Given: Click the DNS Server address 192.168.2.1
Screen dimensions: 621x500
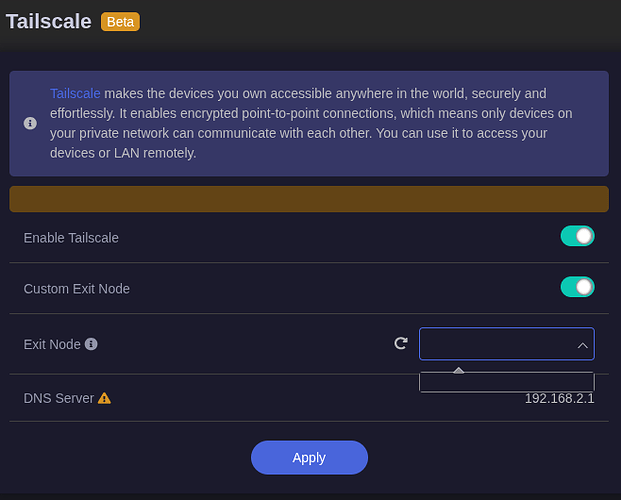Looking at the screenshot, I should pos(559,398).
